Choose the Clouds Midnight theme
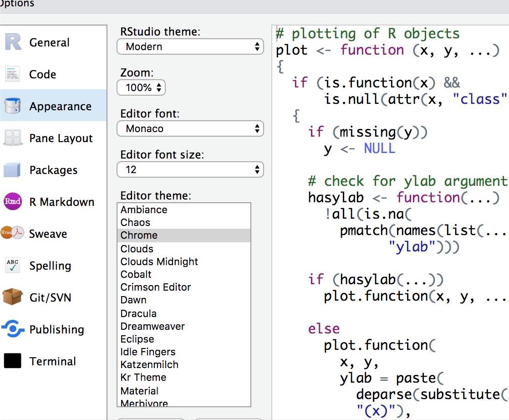This screenshot has width=509, height=420. coord(159,261)
